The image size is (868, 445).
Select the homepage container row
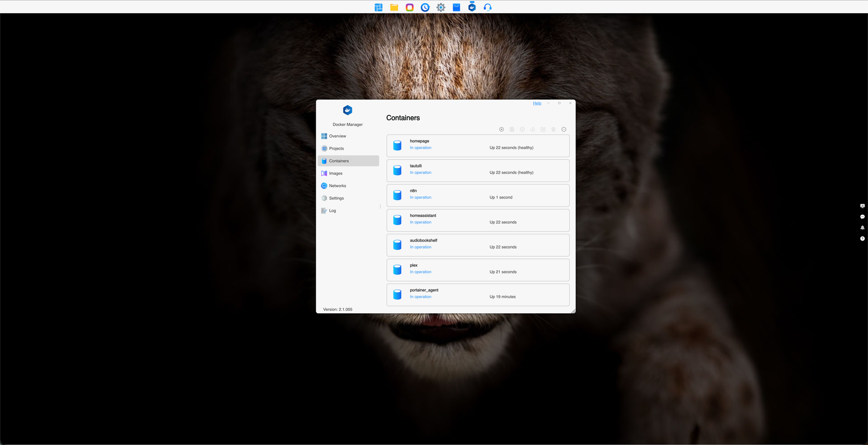478,146
